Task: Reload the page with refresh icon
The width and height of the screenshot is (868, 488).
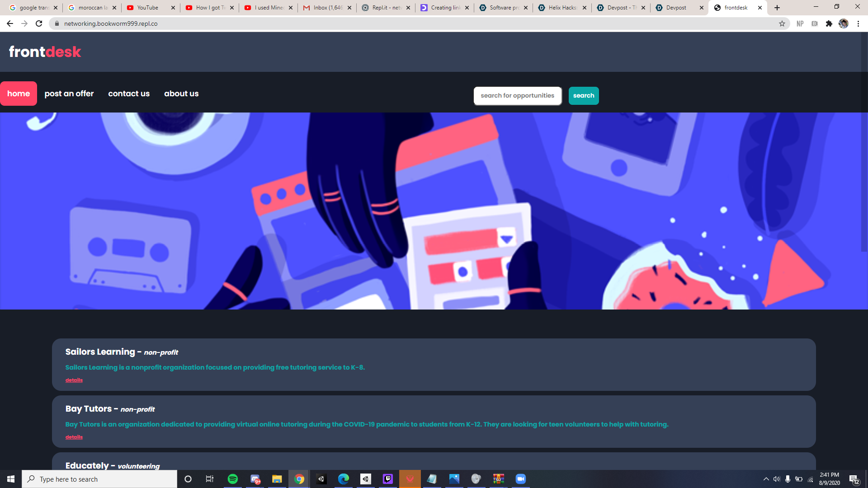Action: [39, 23]
